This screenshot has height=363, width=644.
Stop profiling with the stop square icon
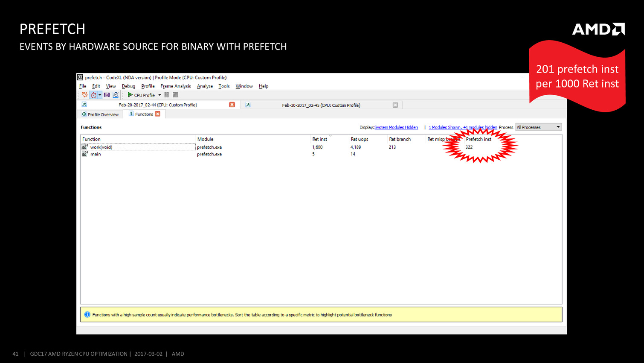point(175,95)
